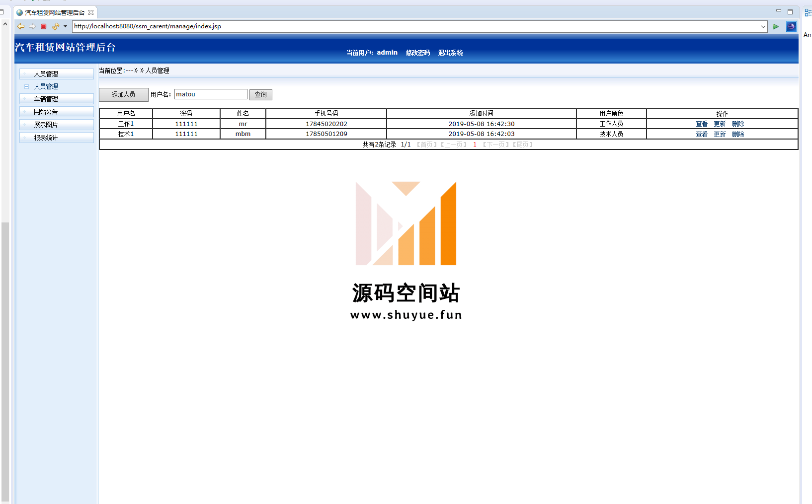This screenshot has width=812, height=504.
Task: Click the open in external browser icon
Action: pos(791,26)
